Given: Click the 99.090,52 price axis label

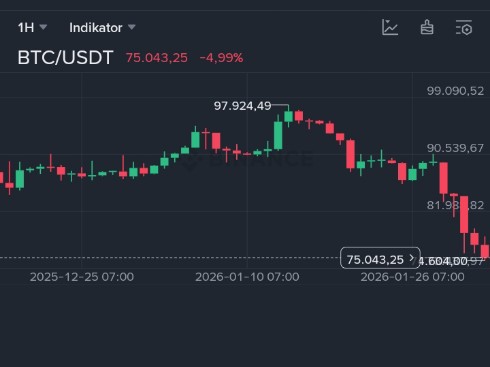Looking at the screenshot, I should click(455, 91).
